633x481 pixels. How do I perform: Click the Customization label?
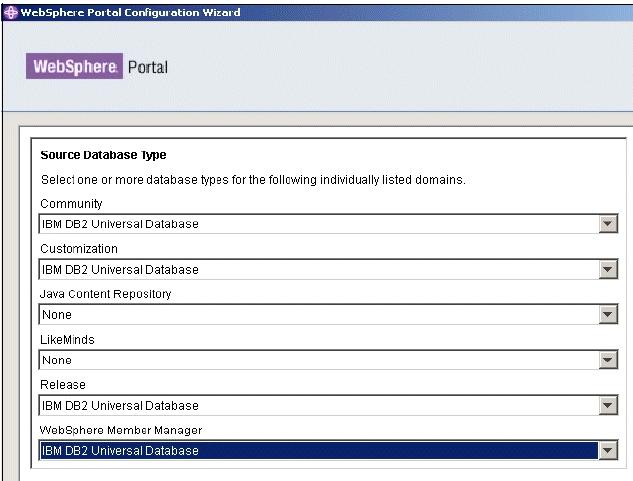(79, 249)
